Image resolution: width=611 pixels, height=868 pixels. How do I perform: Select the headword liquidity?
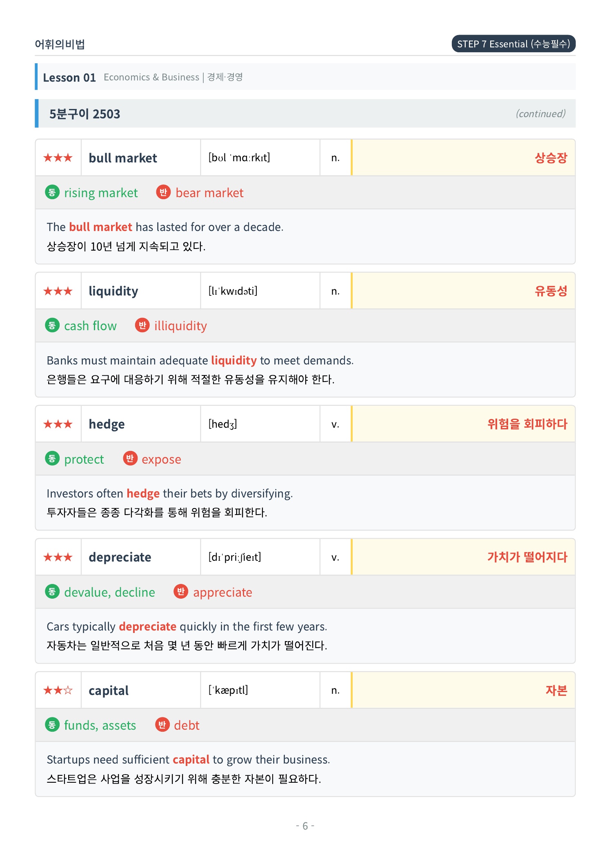[x=113, y=291]
